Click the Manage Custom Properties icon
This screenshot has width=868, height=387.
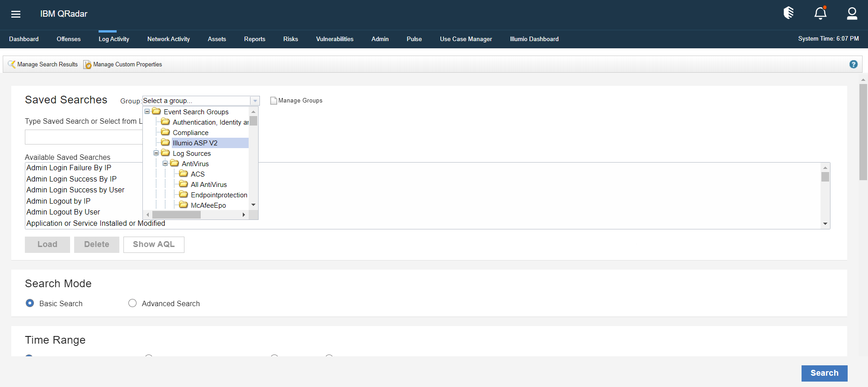pyautogui.click(x=87, y=65)
